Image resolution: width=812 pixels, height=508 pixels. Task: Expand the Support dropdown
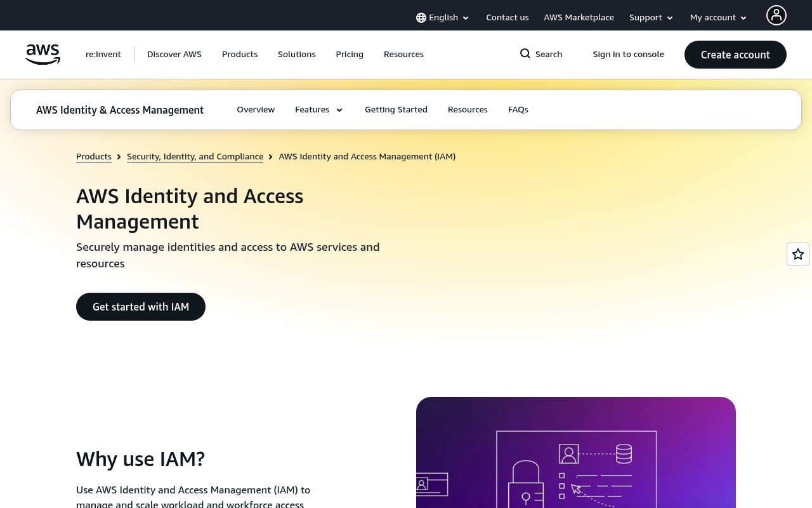pos(652,18)
